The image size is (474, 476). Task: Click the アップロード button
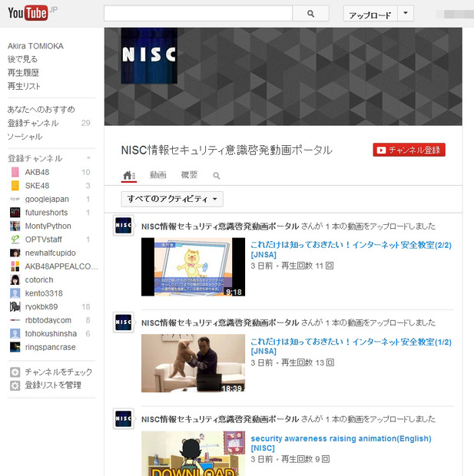pos(370,14)
